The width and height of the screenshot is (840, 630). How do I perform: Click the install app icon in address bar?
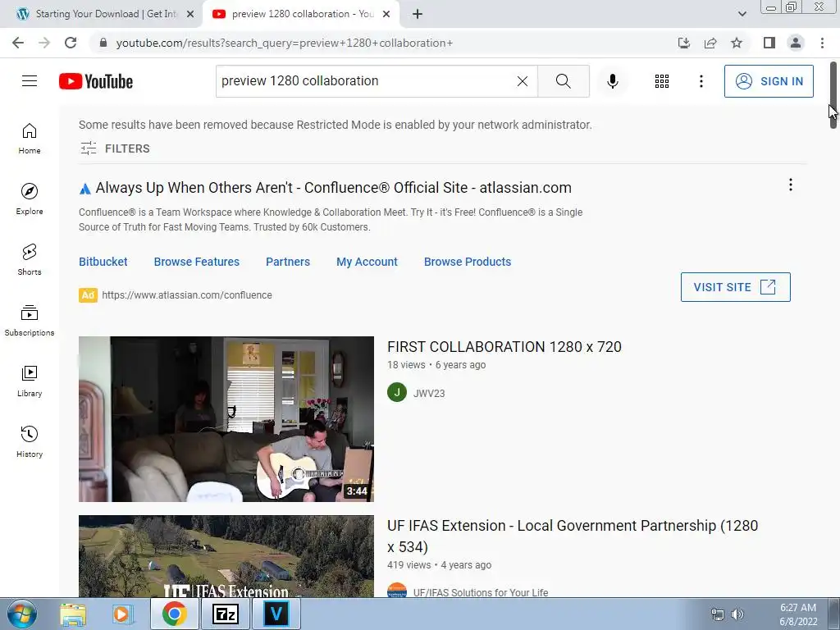click(x=683, y=43)
